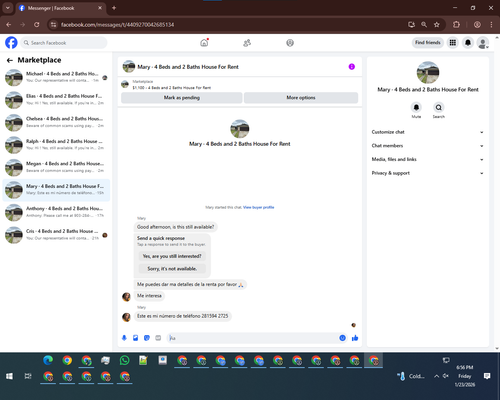Viewport: 500px width, 400px height.
Task: Choose a GIF icon in composer
Action: (158, 338)
